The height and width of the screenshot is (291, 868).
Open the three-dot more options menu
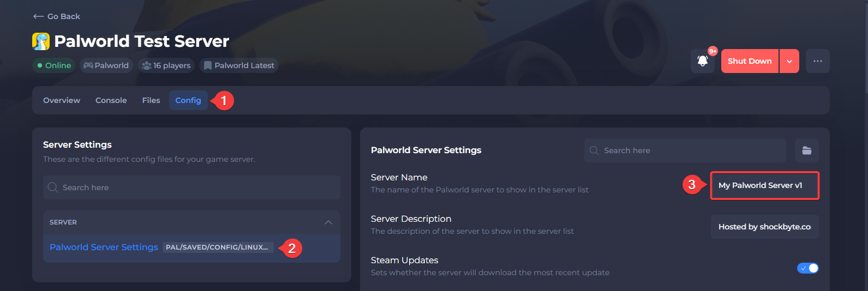pyautogui.click(x=817, y=61)
